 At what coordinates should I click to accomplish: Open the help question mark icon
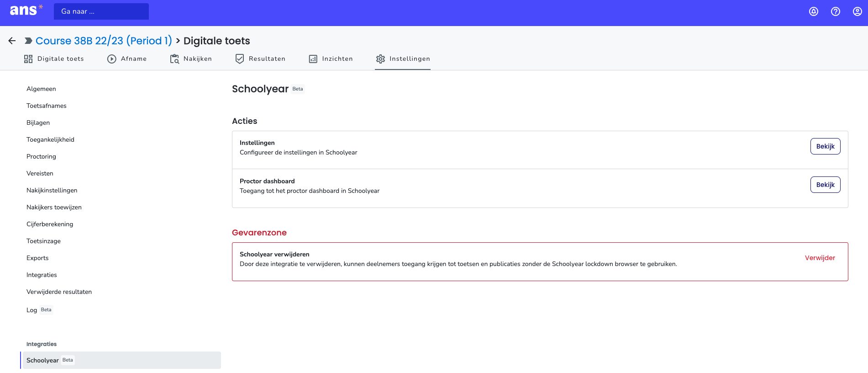[836, 11]
